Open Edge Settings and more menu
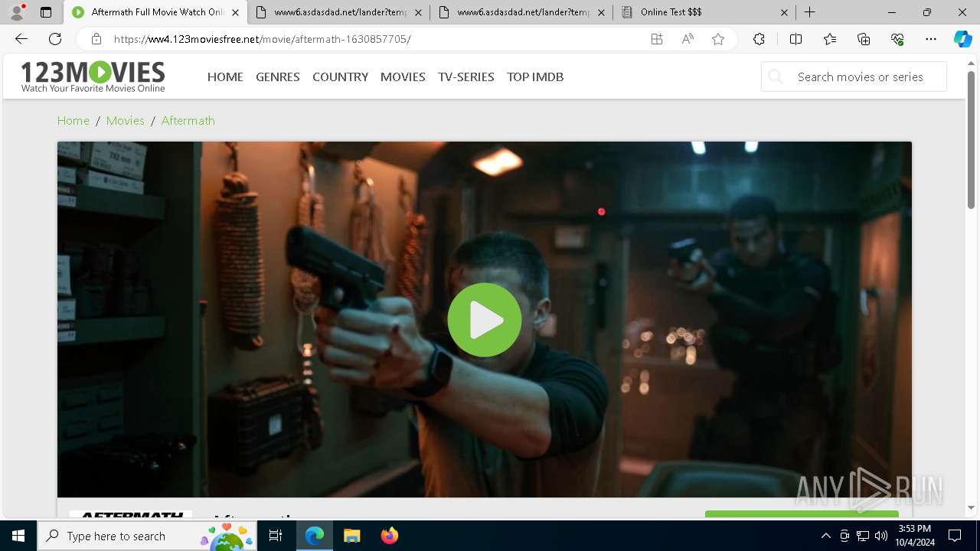 click(931, 39)
